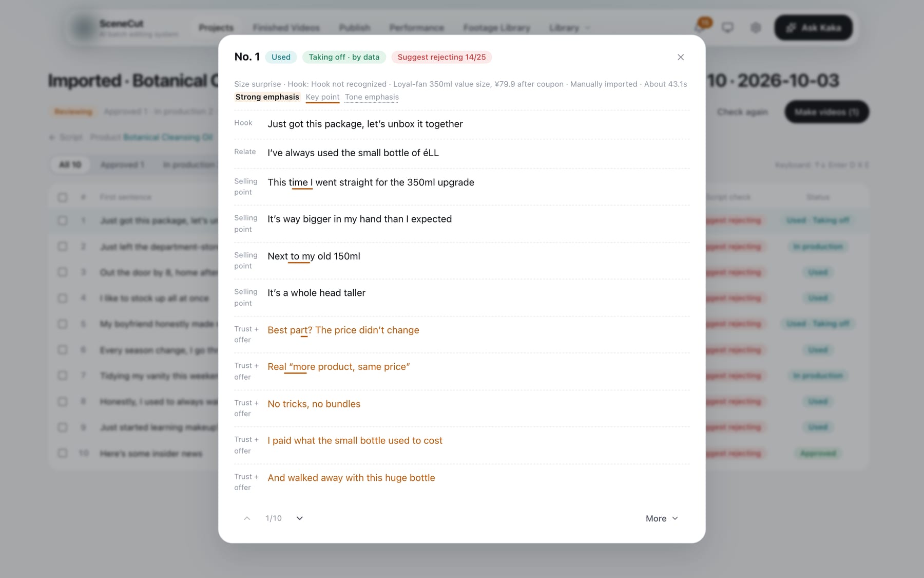Open Performance tab in background nav

pos(417,28)
